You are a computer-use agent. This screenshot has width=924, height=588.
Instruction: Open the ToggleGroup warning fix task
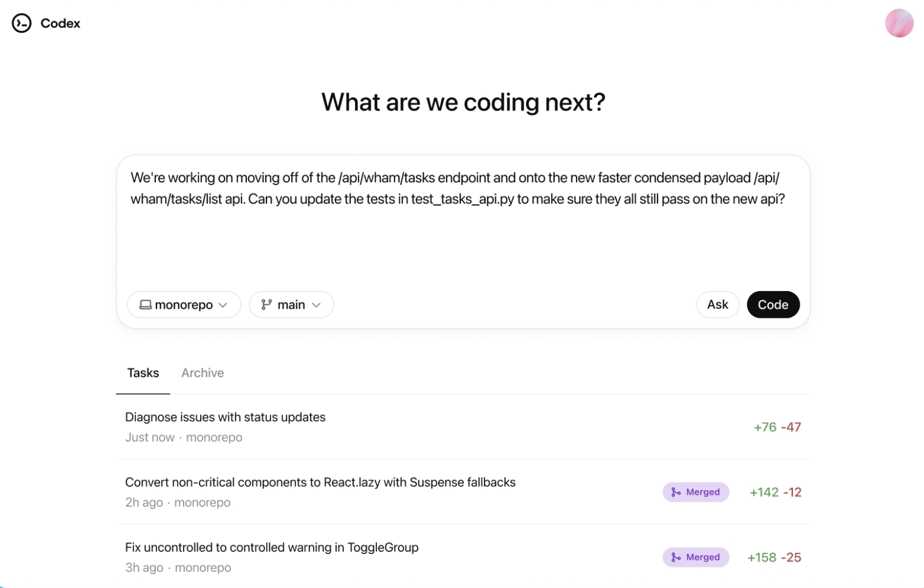(x=272, y=547)
